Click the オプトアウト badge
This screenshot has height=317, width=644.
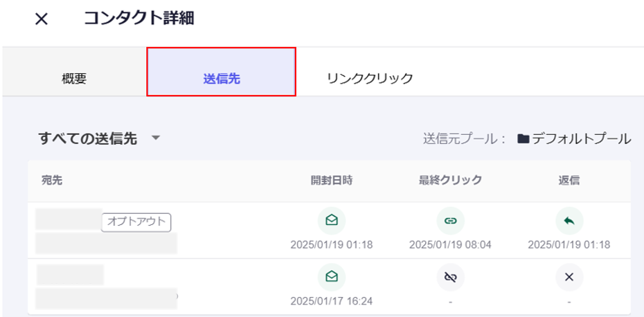tap(136, 221)
